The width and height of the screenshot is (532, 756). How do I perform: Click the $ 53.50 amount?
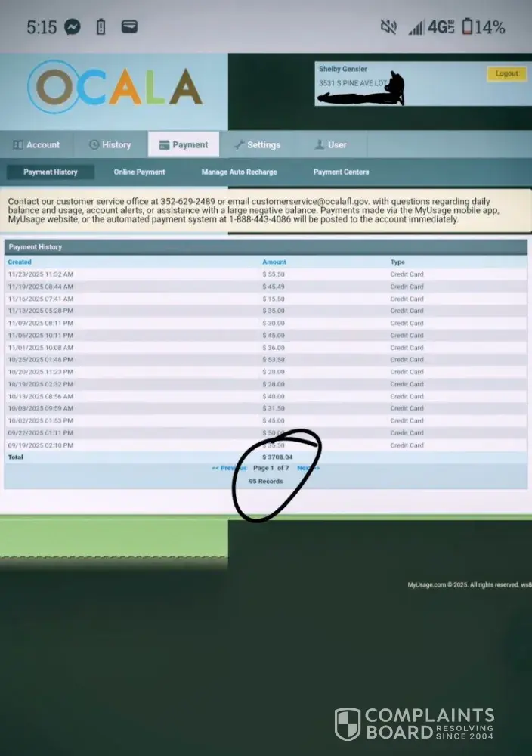click(x=274, y=360)
